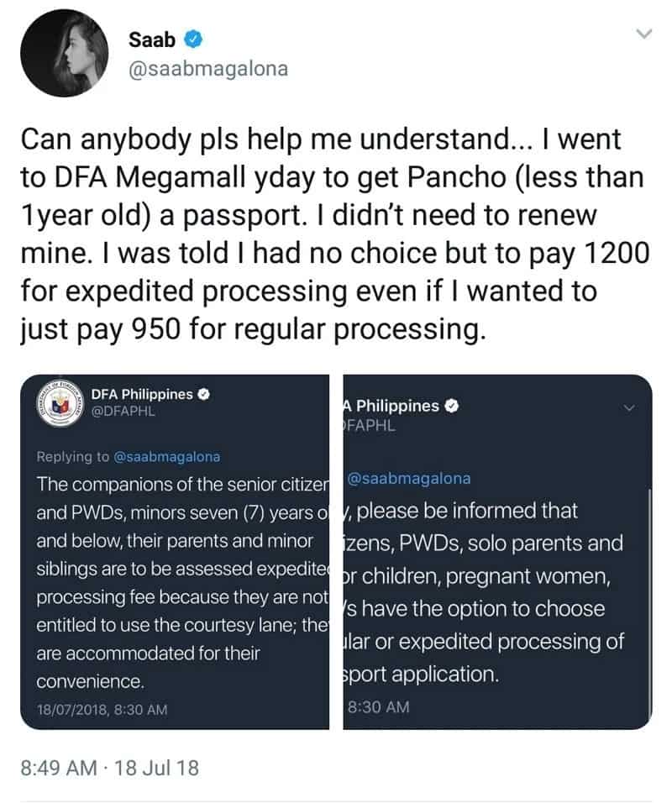Click DFA Philippines verified badge in left image
Image resolution: width=672 pixels, height=803 pixels.
click(204, 394)
